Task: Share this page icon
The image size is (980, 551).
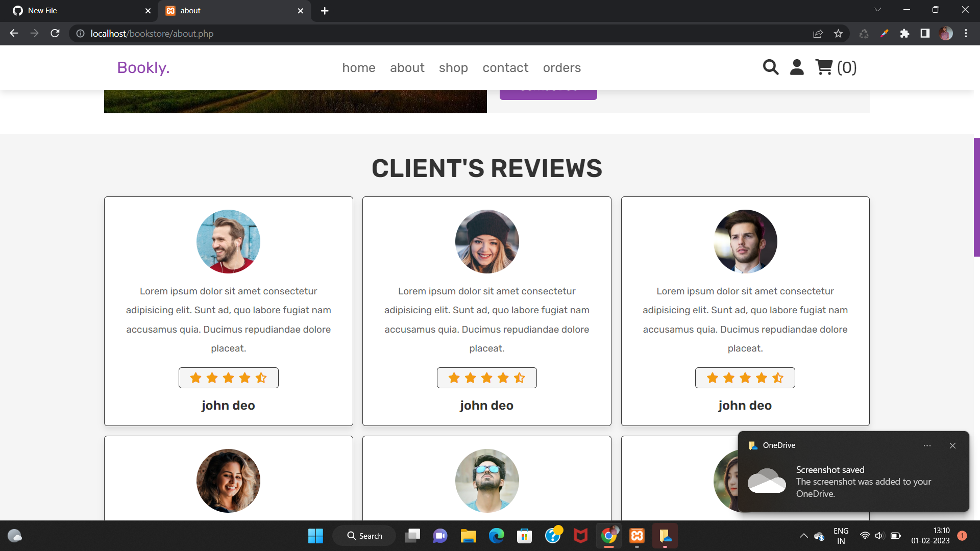Action: click(818, 34)
